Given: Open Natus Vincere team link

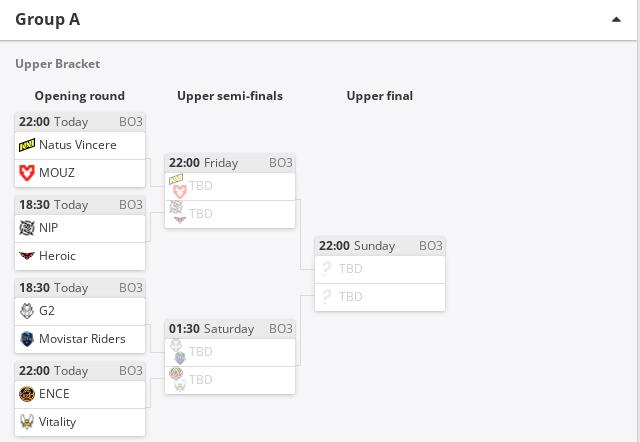Looking at the screenshot, I should click(80, 145).
